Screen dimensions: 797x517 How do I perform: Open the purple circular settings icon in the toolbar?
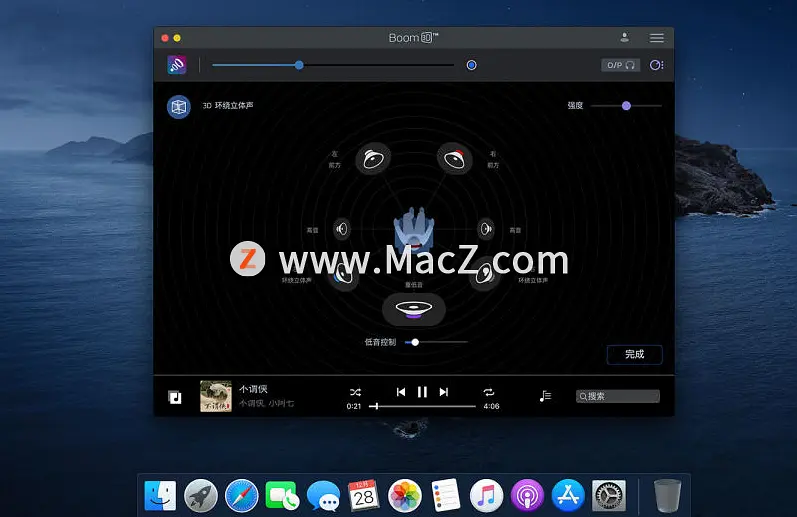point(656,65)
